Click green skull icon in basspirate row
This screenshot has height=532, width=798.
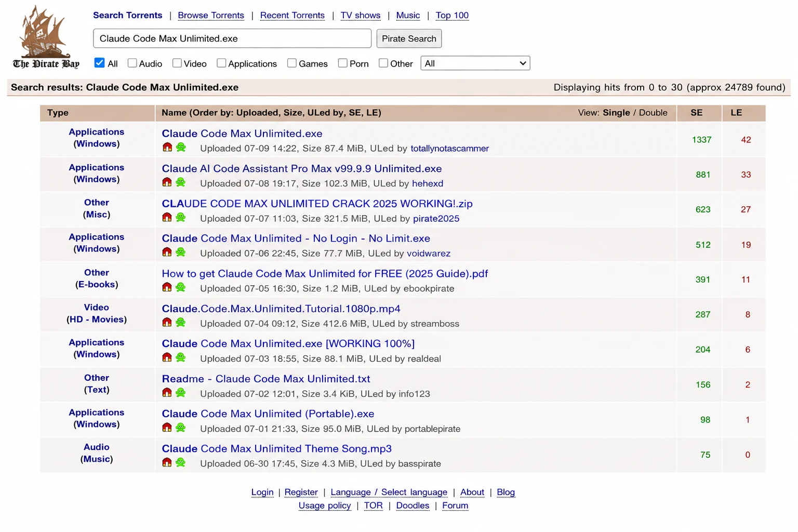pyautogui.click(x=181, y=462)
